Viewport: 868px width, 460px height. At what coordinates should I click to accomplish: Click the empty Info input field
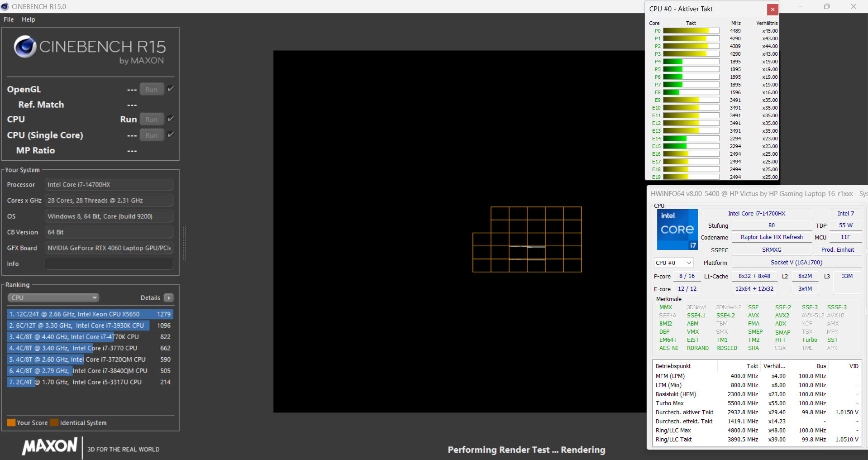[109, 264]
